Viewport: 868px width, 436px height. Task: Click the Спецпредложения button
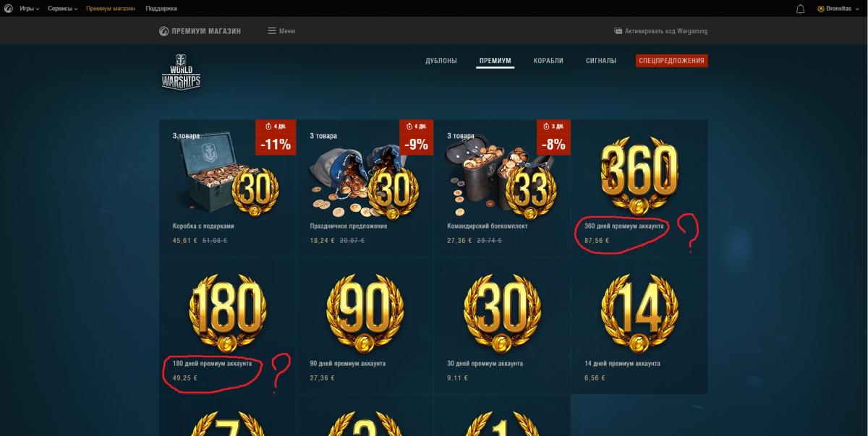tap(672, 61)
